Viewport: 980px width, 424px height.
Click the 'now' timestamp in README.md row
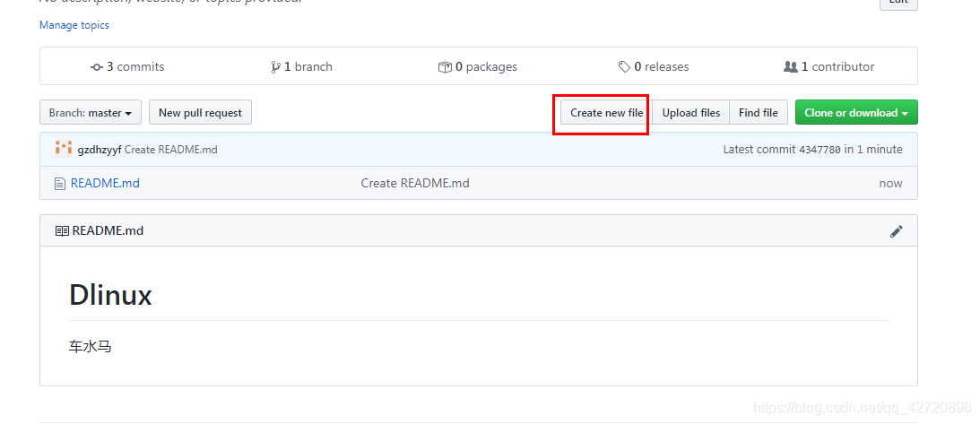point(890,183)
